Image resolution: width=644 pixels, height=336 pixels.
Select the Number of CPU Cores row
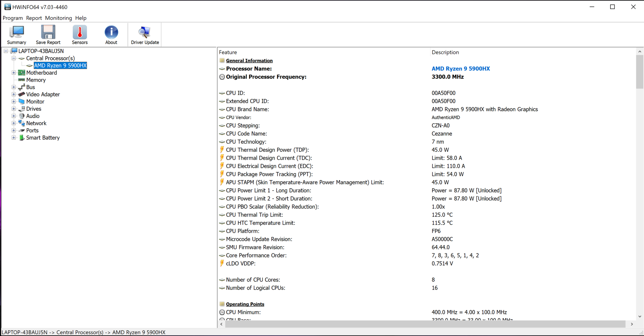pos(427,280)
